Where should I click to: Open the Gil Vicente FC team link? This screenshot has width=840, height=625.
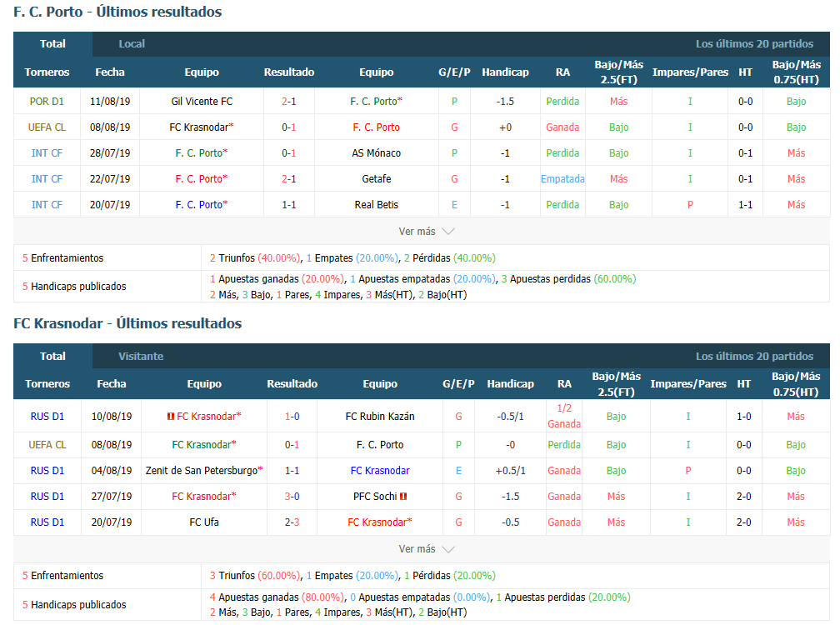pos(202,101)
